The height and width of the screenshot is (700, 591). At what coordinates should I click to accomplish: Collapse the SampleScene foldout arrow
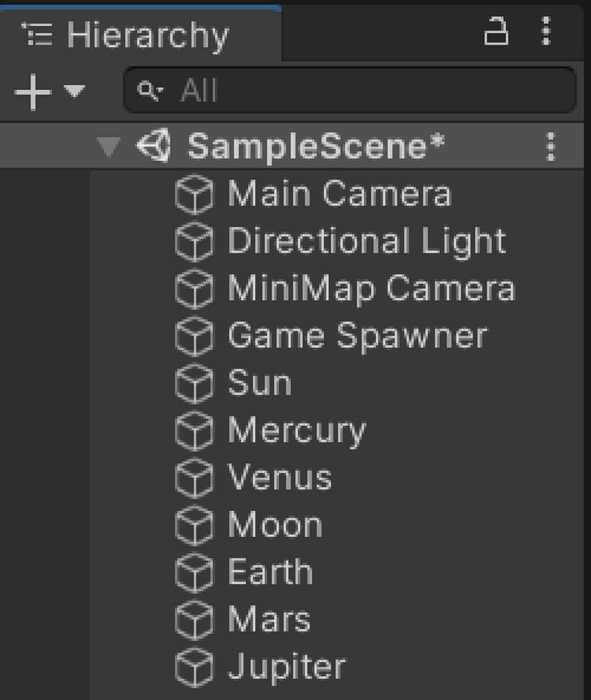point(109,146)
